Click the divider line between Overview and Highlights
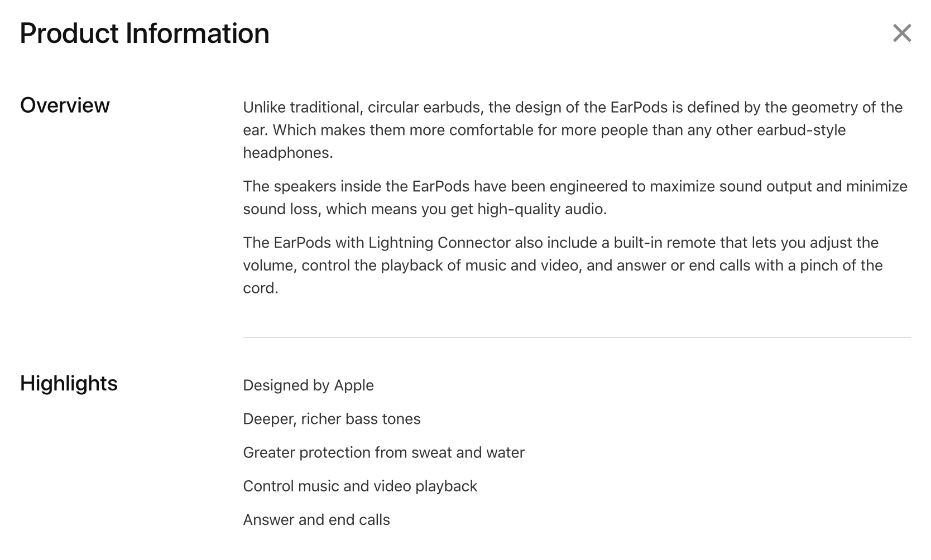 pyautogui.click(x=577, y=337)
